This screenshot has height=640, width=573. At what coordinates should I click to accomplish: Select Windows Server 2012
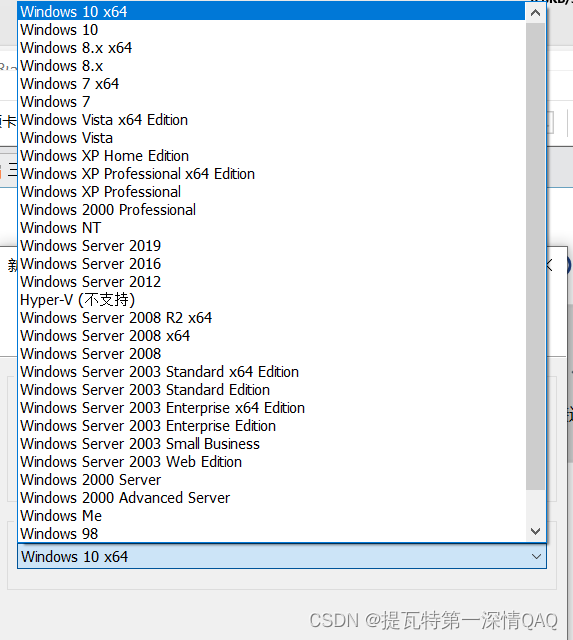[x=271, y=281]
